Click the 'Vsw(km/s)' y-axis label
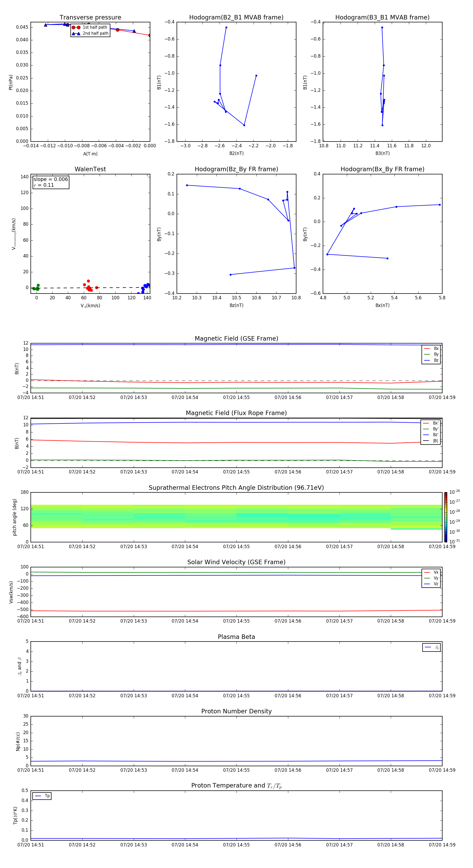The height and width of the screenshot is (868, 473). pyautogui.click(x=11, y=592)
